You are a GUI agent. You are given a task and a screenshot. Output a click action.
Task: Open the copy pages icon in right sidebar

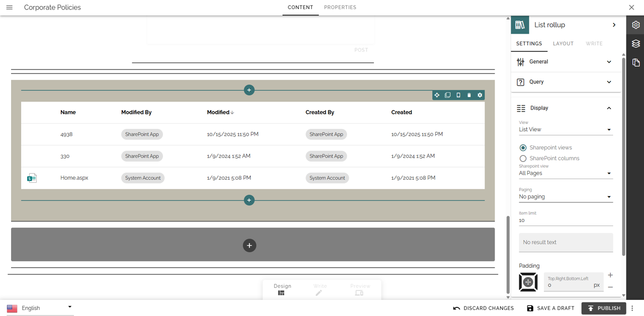click(636, 62)
